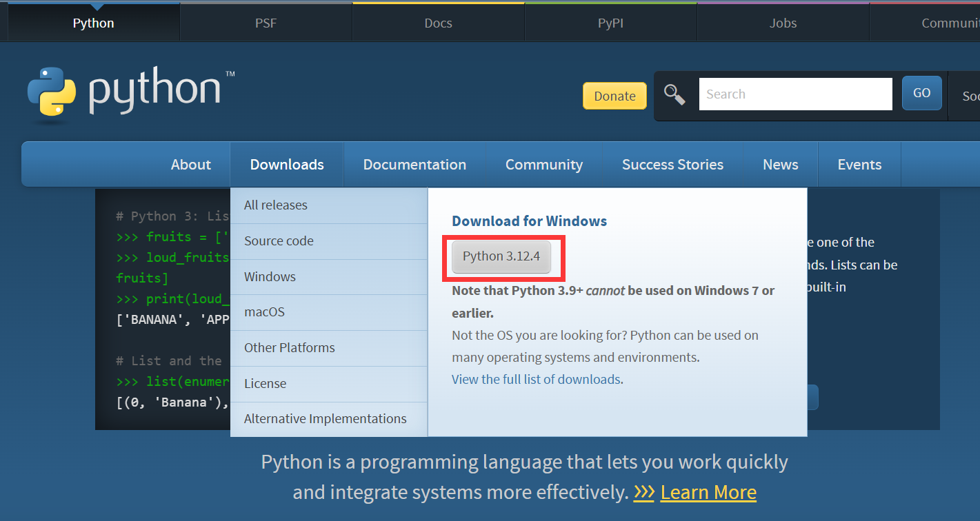Open the Events navigation menu

(859, 164)
